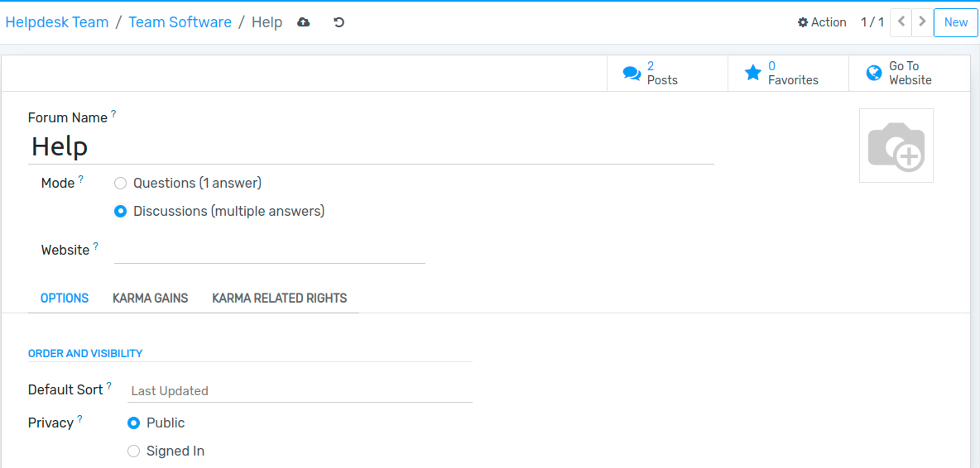Open the 2 Posts stat button
The height and width of the screenshot is (468, 980).
(x=667, y=73)
